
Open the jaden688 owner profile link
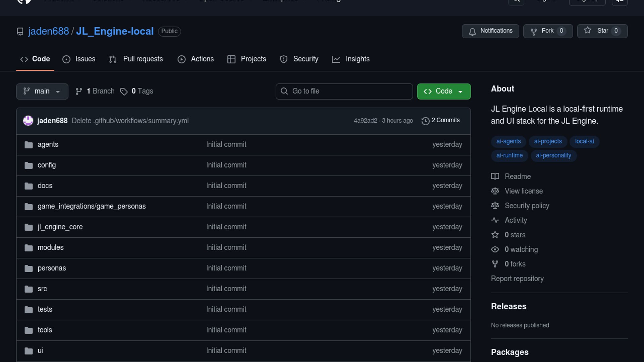49,31
